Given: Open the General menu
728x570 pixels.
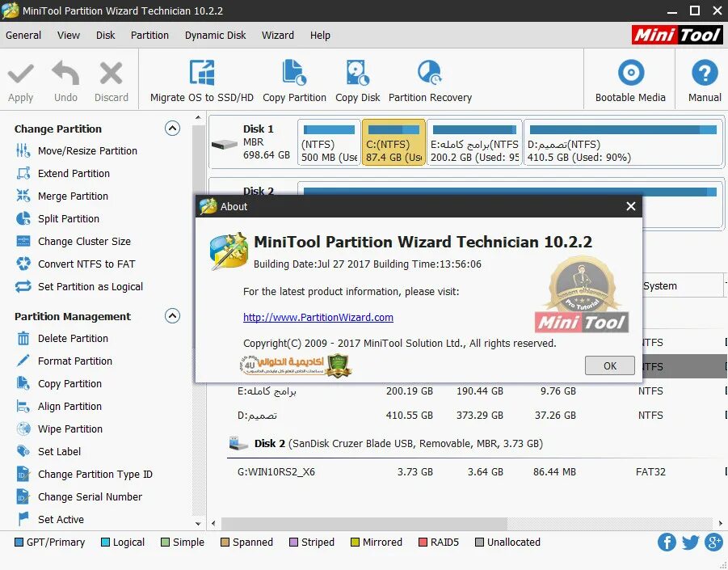Looking at the screenshot, I should 23,36.
